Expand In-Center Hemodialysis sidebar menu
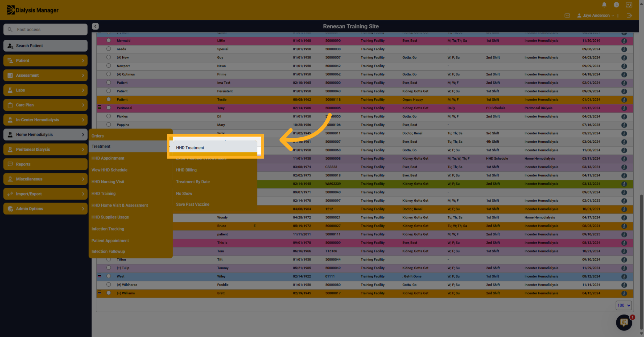Image resolution: width=644 pixels, height=337 pixels. [x=45, y=120]
